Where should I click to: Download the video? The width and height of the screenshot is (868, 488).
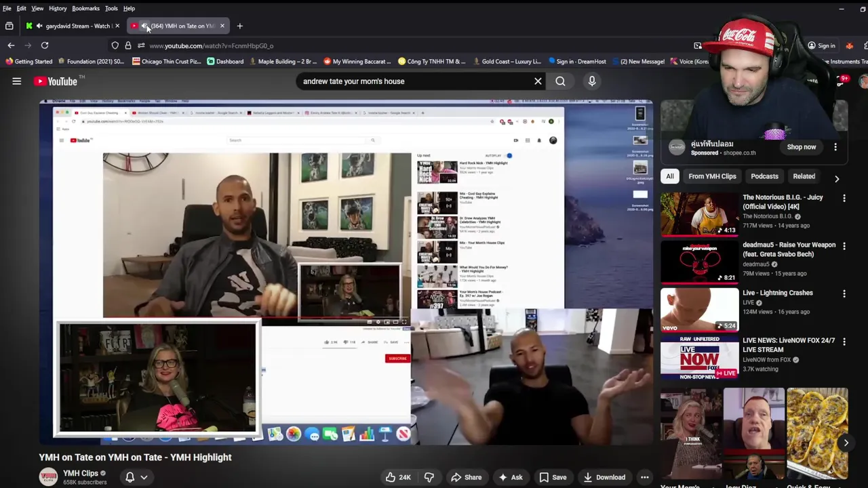click(604, 477)
